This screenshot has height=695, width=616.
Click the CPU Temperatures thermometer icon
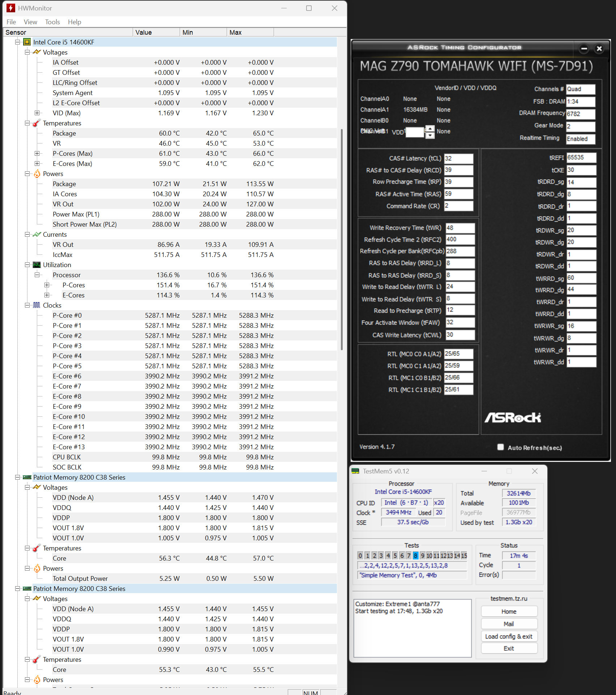37,123
